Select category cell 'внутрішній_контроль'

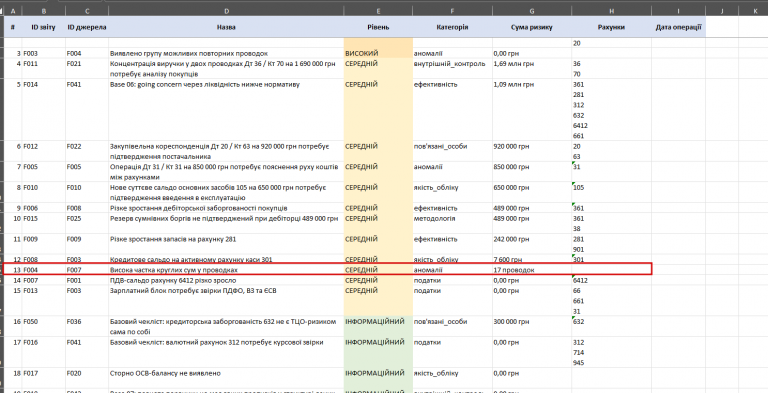[x=453, y=69]
